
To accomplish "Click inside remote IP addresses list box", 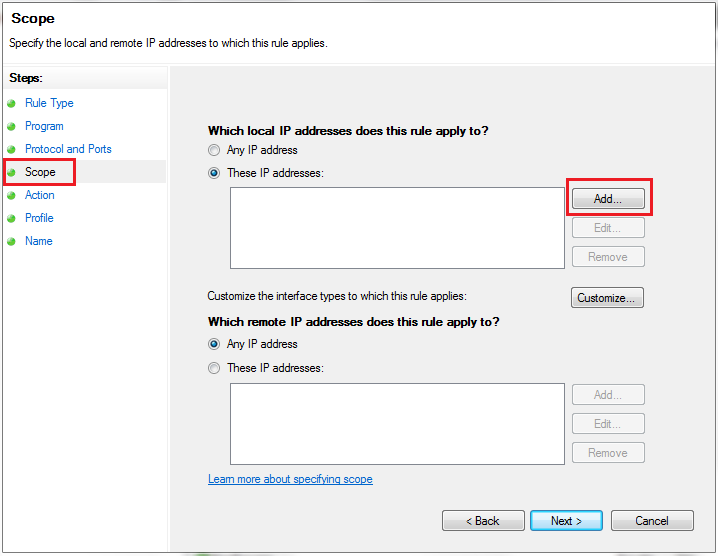I will 397,424.
